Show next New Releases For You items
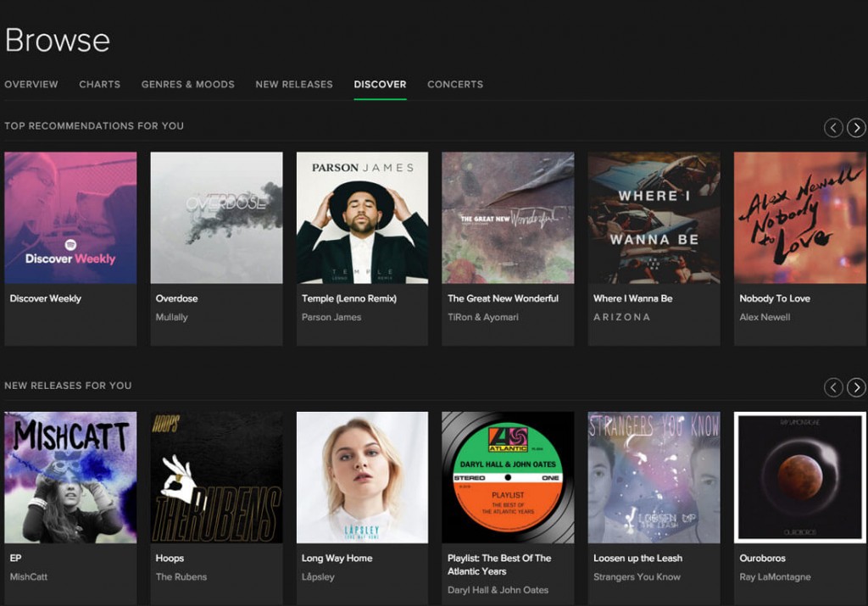868x606 pixels. [x=856, y=387]
